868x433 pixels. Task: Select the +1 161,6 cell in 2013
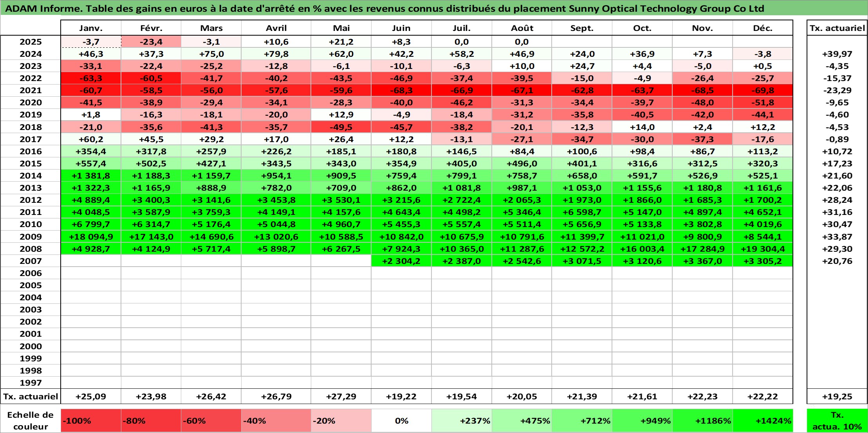tap(763, 188)
